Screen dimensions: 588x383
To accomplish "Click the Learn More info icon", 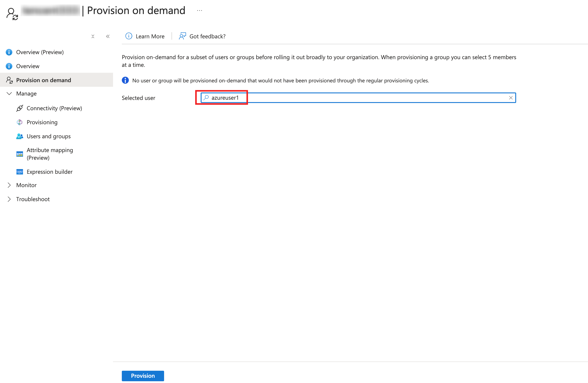I will coord(129,36).
